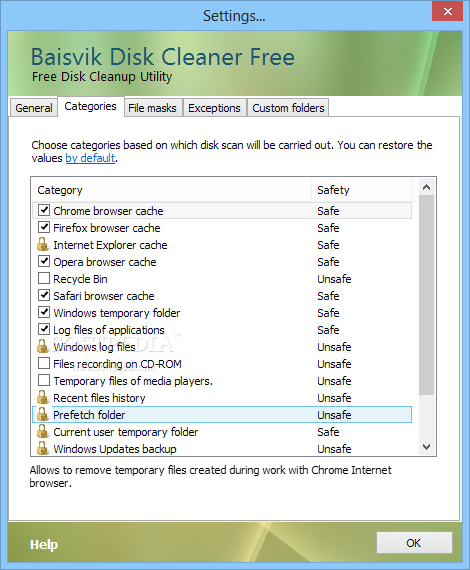Select the Firefox browser cache row text
Screen dimensions: 470x570
[107, 228]
